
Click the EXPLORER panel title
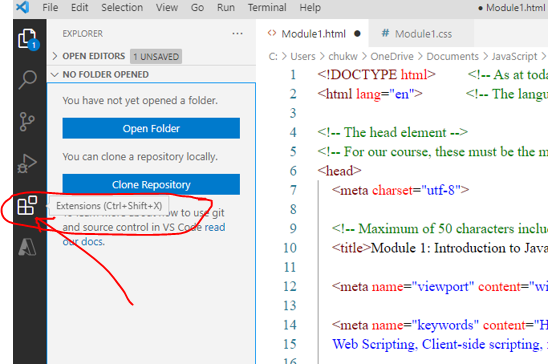tap(83, 34)
